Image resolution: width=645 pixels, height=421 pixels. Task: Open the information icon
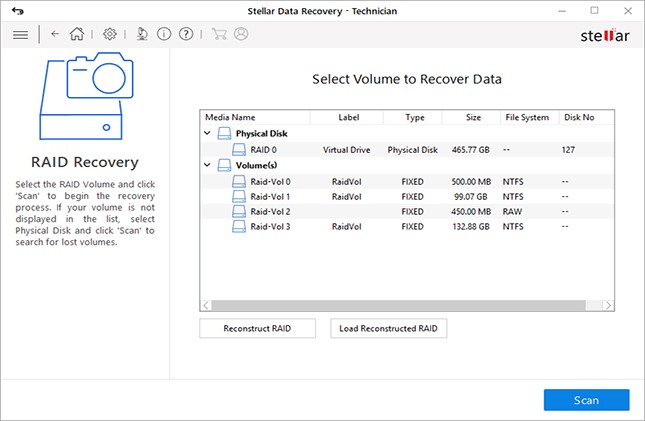point(164,34)
